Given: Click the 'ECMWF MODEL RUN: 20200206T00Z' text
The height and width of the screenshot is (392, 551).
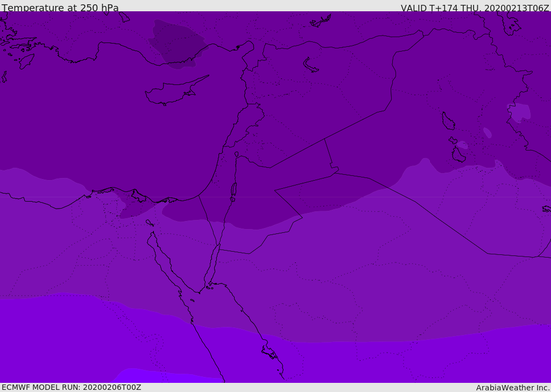Looking at the screenshot, I should tap(72, 387).
